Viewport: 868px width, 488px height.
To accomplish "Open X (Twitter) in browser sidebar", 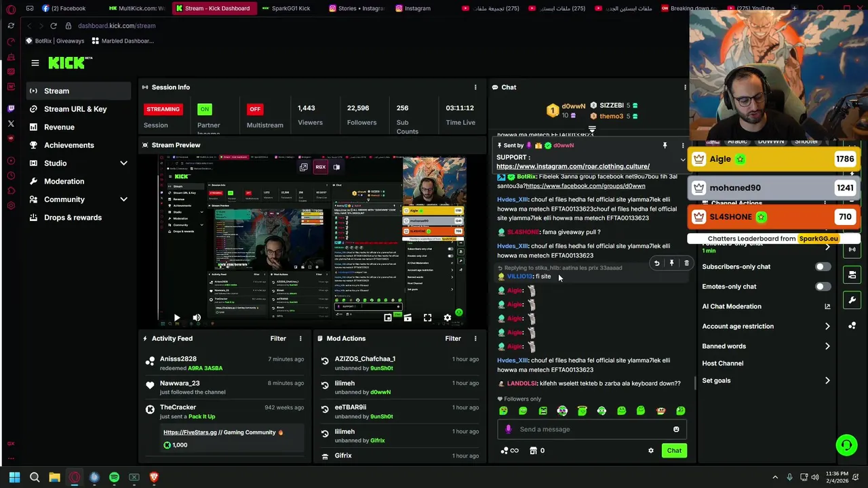I will (11, 123).
